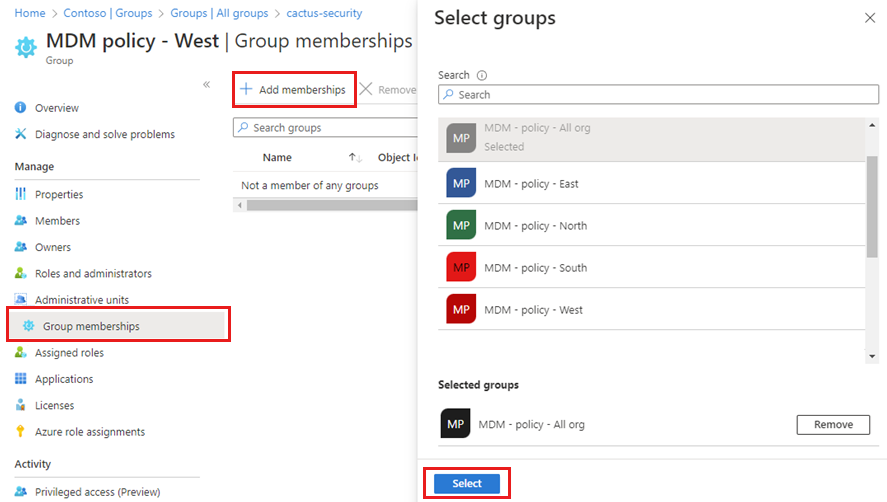
Task: Click the Select groups search field
Action: 658,94
